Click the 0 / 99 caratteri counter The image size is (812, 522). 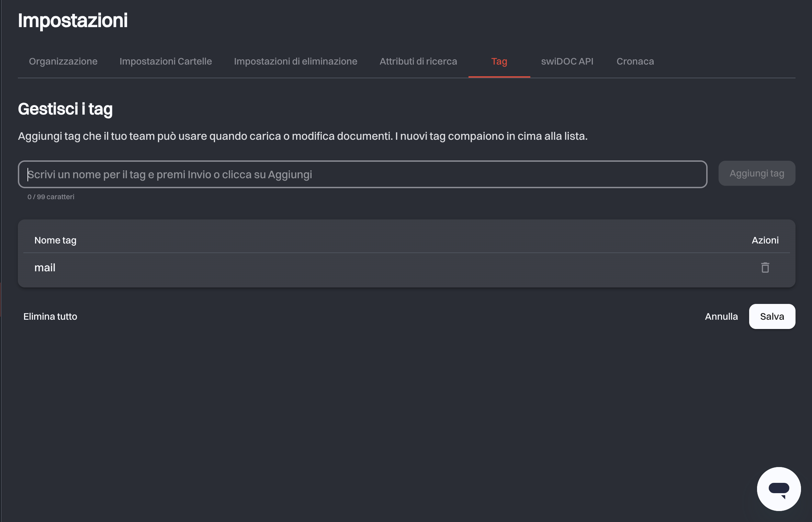[x=51, y=197]
